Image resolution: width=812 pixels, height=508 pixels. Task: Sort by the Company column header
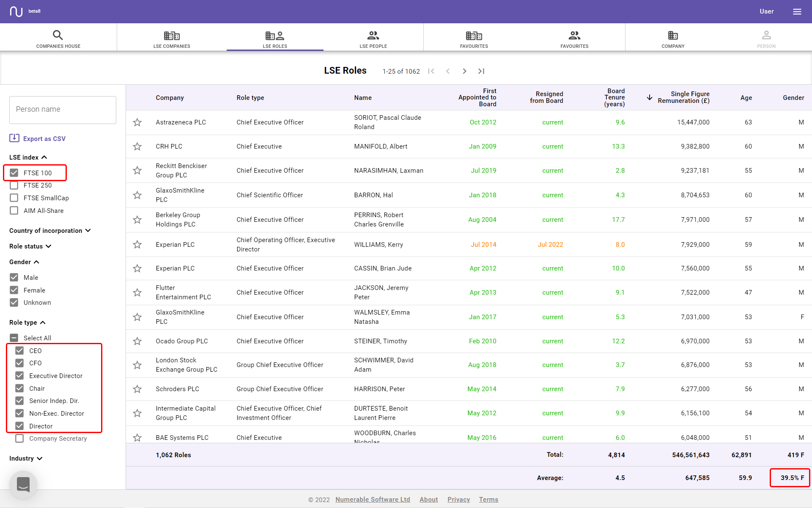pyautogui.click(x=170, y=98)
